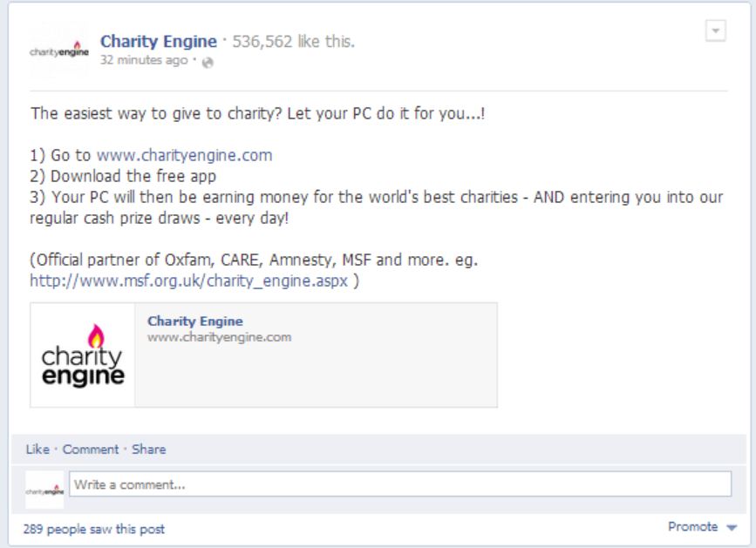Focus the Write a comment field
Screen dimensions: 756x548
pyautogui.click(x=400, y=484)
